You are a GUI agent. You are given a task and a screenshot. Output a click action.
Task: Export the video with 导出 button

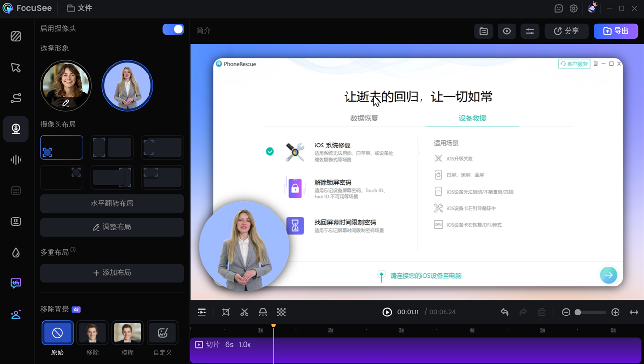click(x=616, y=31)
